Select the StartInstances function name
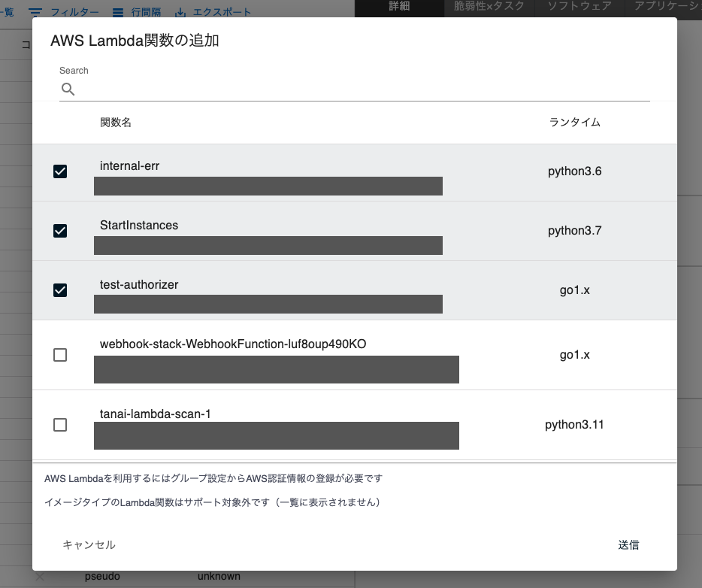Image resolution: width=702 pixels, height=588 pixels. pyautogui.click(x=139, y=226)
